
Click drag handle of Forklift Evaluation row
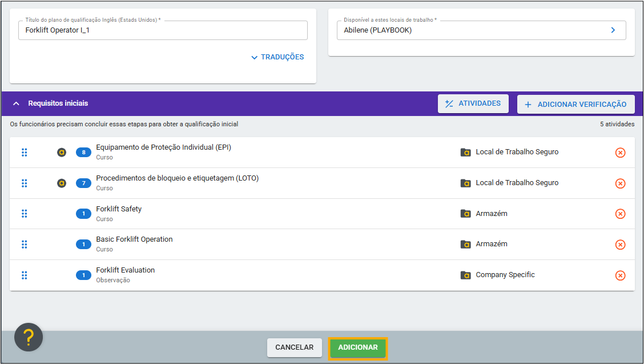(25, 275)
